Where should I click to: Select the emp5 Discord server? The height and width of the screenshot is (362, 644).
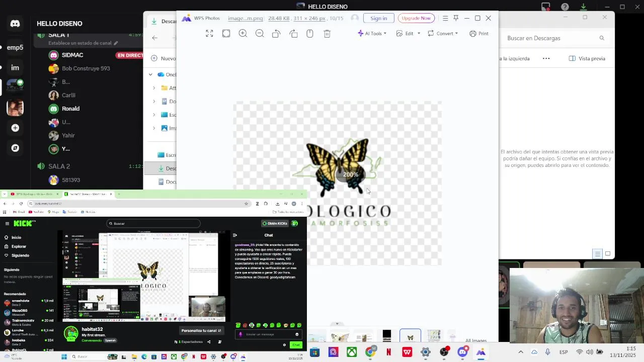[15, 47]
